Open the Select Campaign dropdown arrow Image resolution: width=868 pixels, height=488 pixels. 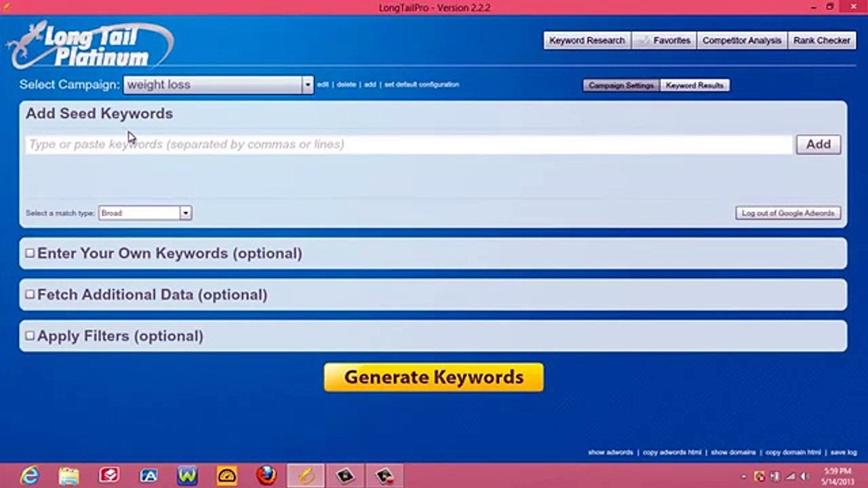click(307, 85)
